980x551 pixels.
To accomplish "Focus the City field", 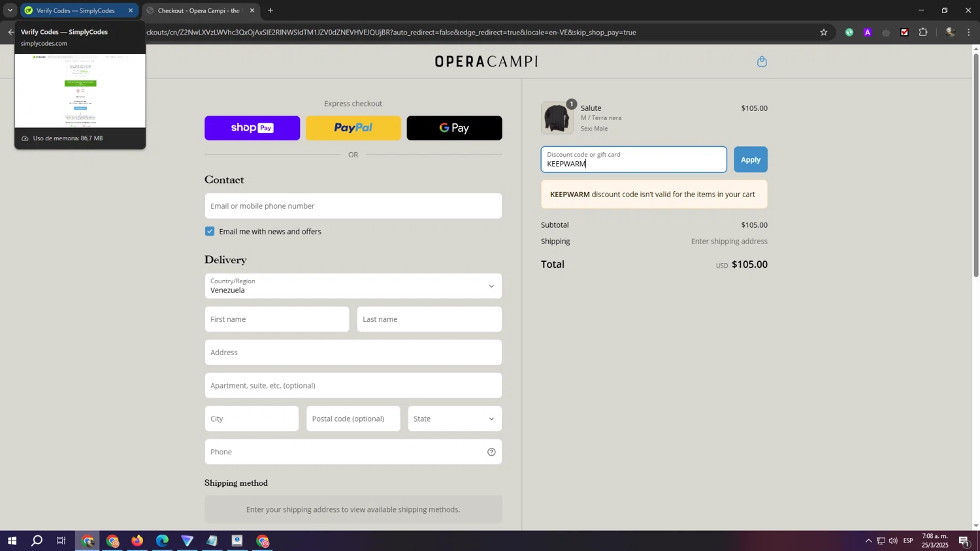I will (x=252, y=418).
